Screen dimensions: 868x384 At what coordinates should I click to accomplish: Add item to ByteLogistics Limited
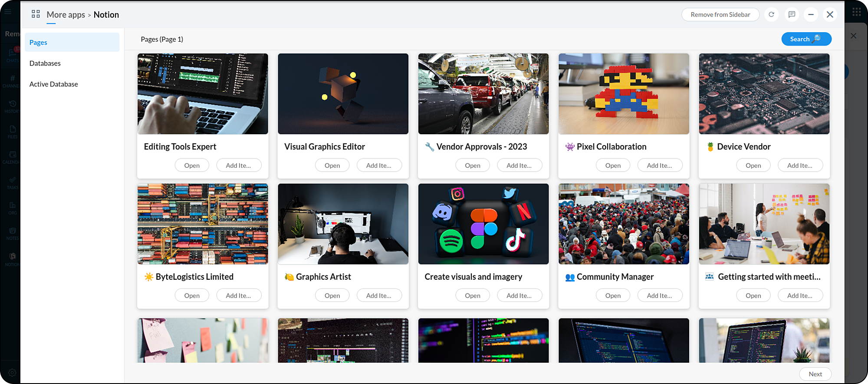pyautogui.click(x=238, y=295)
